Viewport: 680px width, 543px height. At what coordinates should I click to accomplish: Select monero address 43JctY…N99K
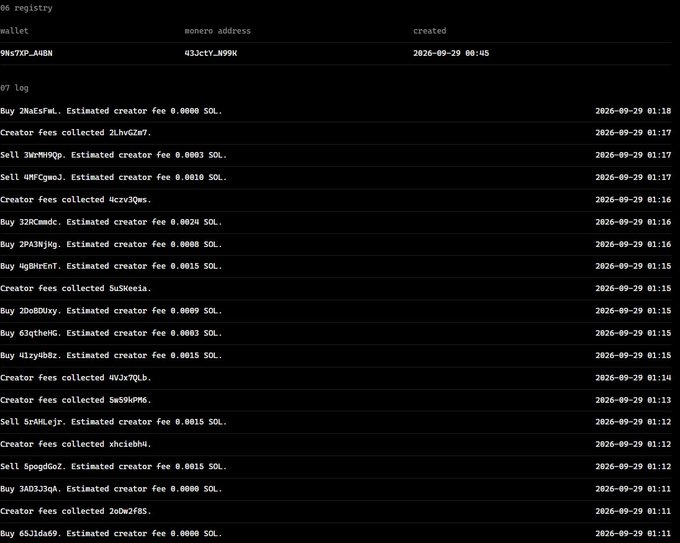(x=211, y=53)
